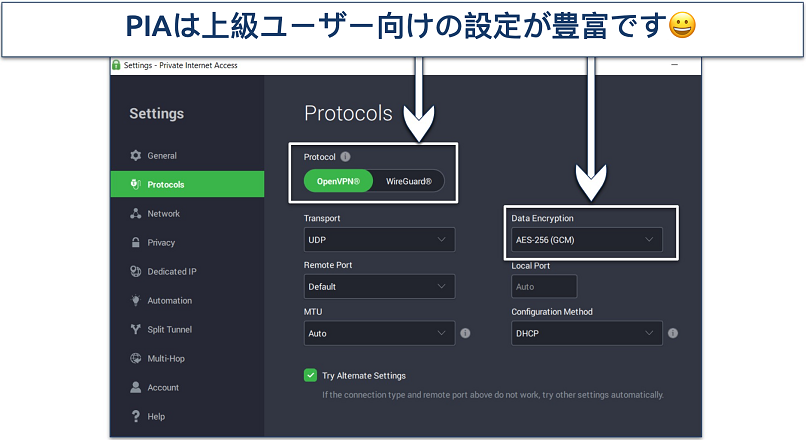Click the Automation lightbulb icon

tap(136, 301)
